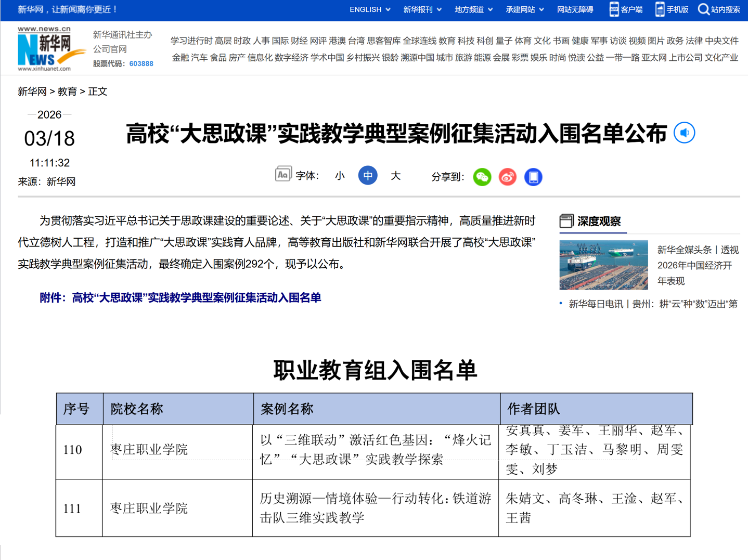Switch font size to large (大)
Image resolution: width=748 pixels, height=560 pixels.
pyautogui.click(x=395, y=176)
